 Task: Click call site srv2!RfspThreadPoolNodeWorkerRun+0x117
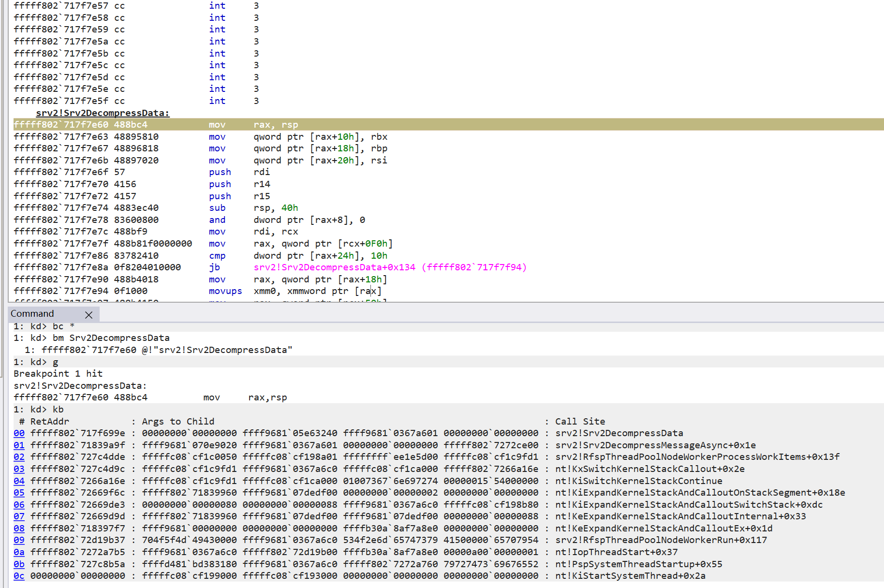(661, 540)
